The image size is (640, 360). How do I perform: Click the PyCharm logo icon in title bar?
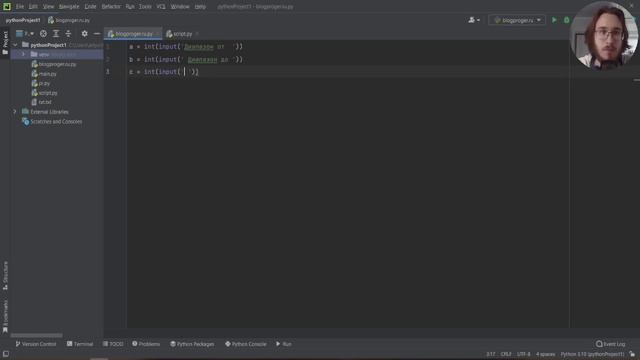(x=7, y=6)
